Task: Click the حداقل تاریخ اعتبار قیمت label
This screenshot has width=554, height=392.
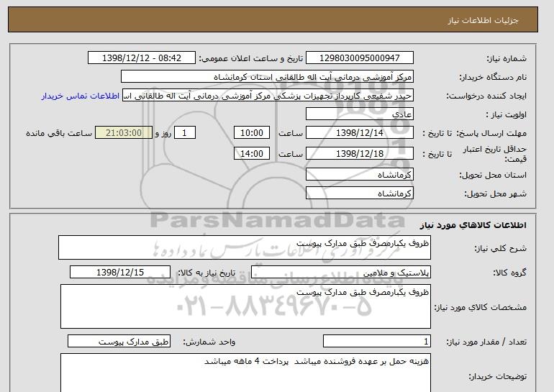Action: point(495,154)
